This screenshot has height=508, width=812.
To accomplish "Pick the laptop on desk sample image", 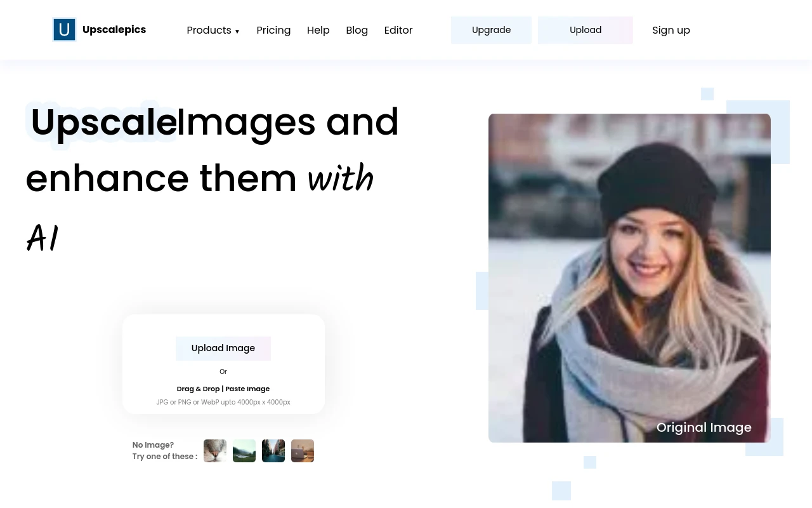I will (x=303, y=451).
